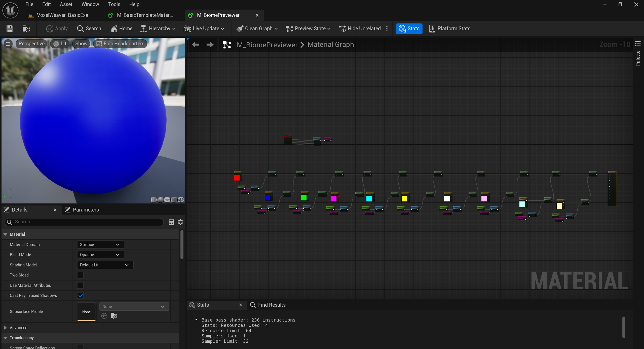Switch to the Parameters tab
The image size is (644, 349).
pyautogui.click(x=82, y=210)
